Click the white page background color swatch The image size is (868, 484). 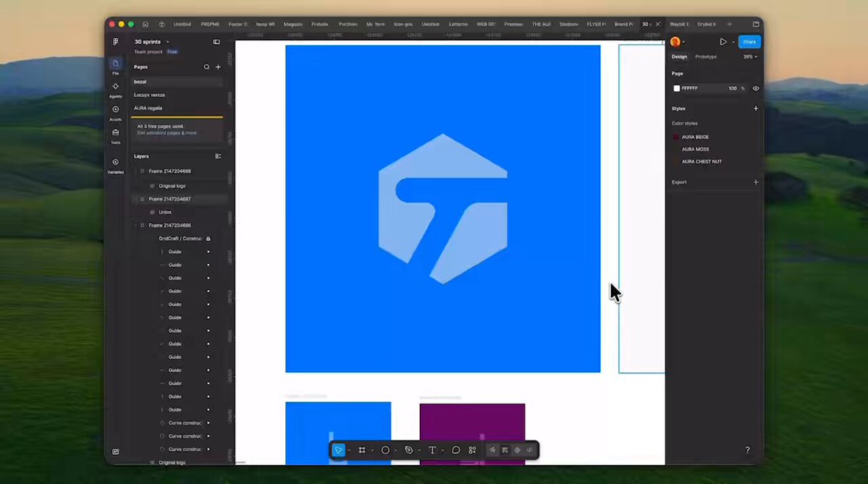[x=676, y=88]
